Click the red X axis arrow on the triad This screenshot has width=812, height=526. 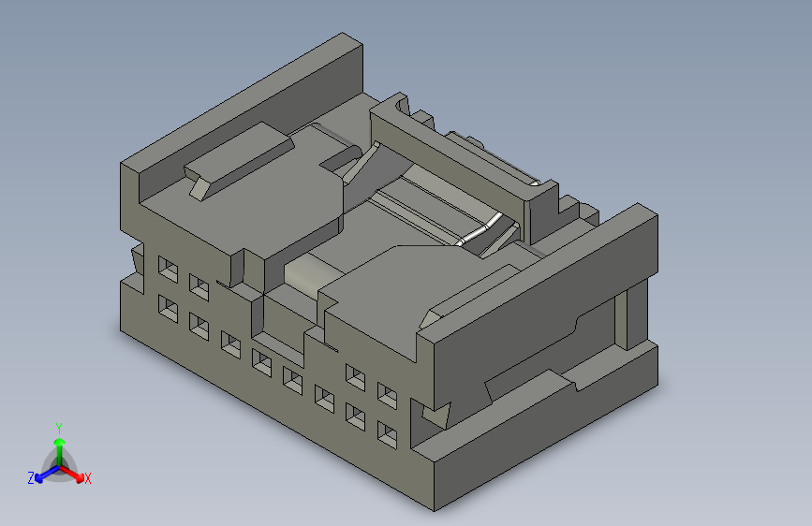click(72, 475)
